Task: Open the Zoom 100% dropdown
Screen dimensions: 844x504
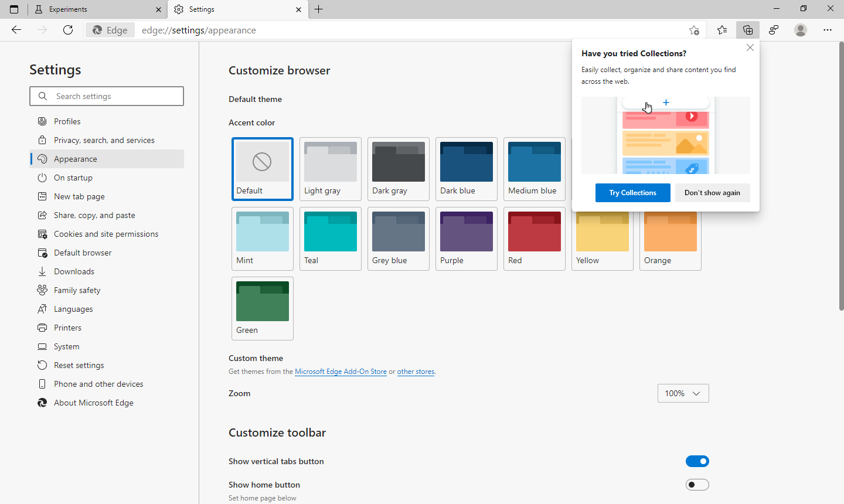Action: (x=683, y=393)
